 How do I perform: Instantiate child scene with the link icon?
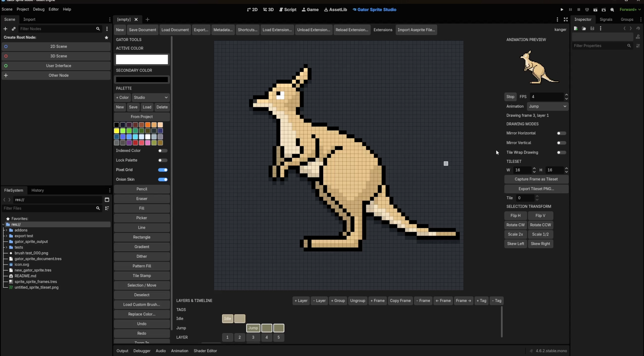[14, 29]
